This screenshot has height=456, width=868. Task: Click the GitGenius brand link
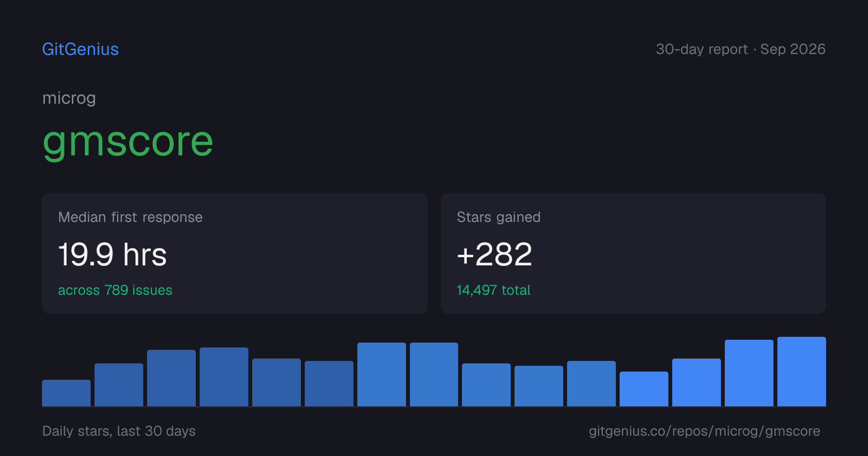pyautogui.click(x=81, y=49)
